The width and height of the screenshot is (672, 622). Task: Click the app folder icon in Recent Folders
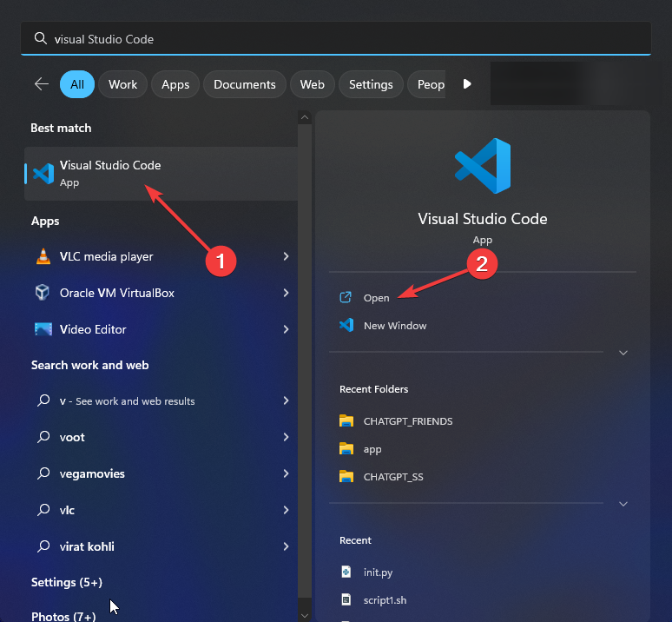346,449
